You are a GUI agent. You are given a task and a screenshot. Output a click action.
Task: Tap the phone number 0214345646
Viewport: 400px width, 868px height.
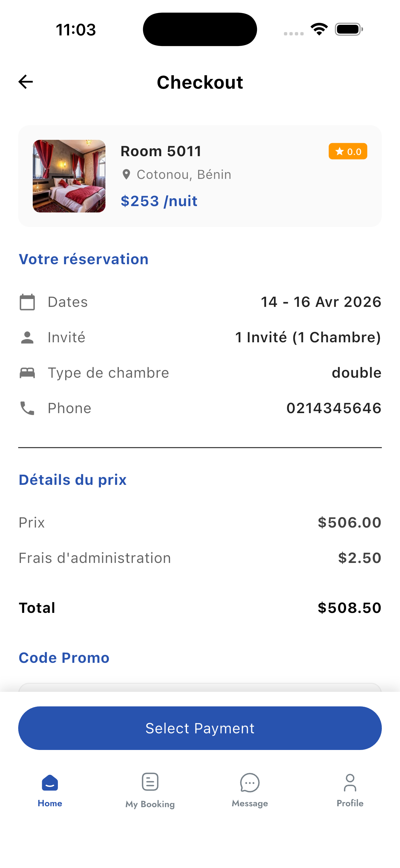pyautogui.click(x=334, y=408)
